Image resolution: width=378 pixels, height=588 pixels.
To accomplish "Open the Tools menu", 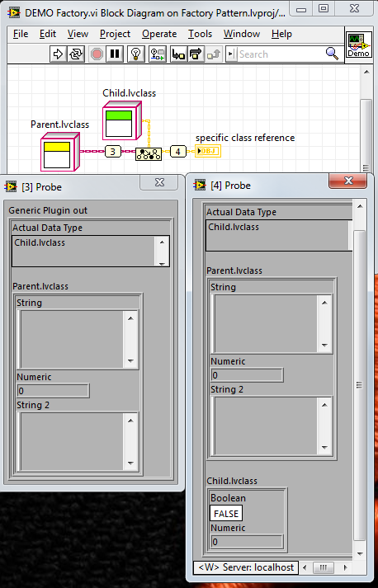I will point(200,34).
